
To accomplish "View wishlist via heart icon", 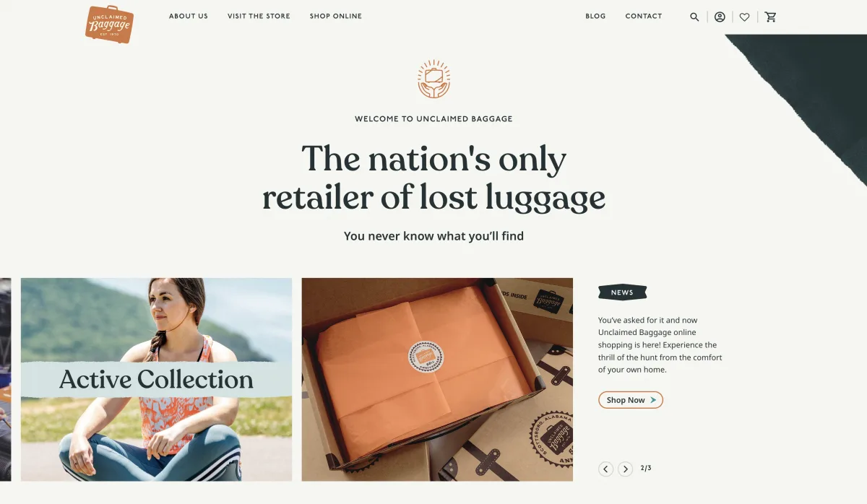I will click(x=744, y=17).
